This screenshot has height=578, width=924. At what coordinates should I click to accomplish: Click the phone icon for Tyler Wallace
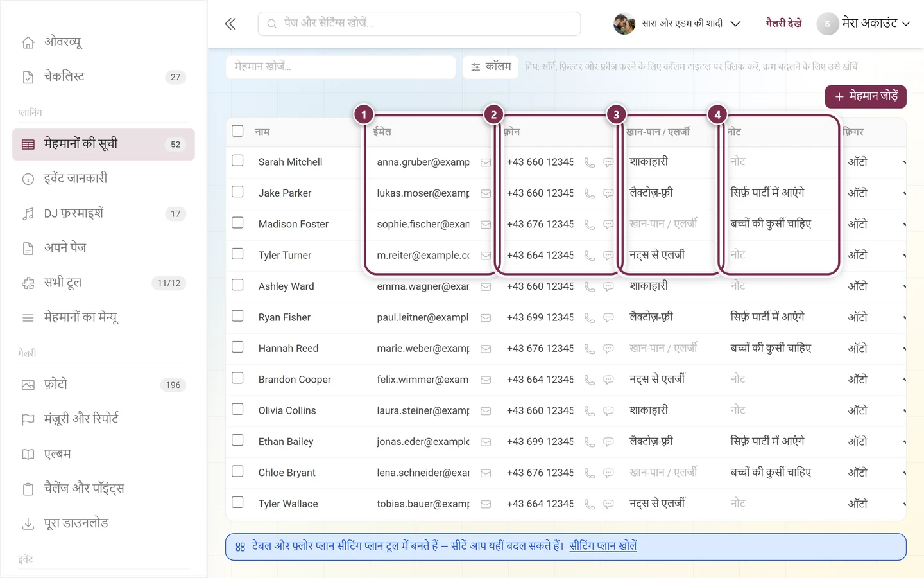tap(590, 504)
